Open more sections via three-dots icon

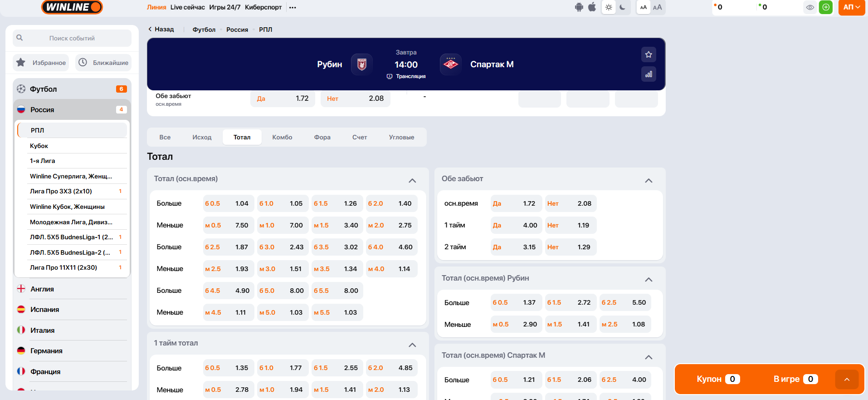[x=293, y=8]
